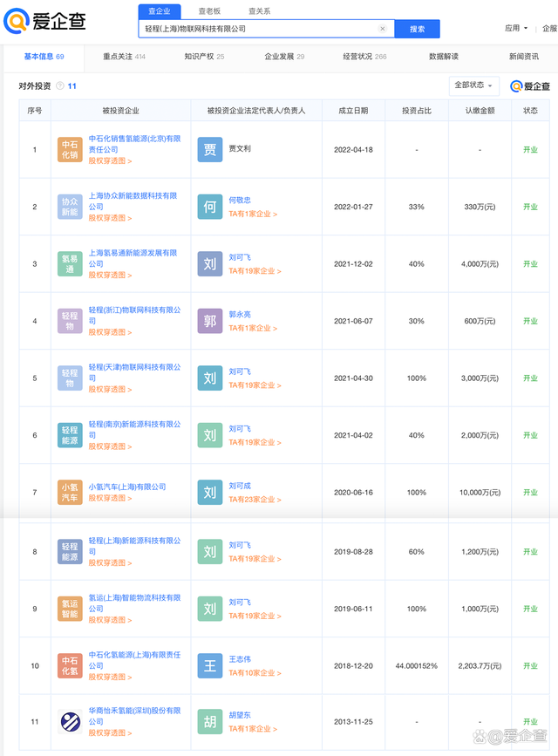Click the 爱企查 logo in header
This screenshot has width=558, height=756.
pos(44,21)
